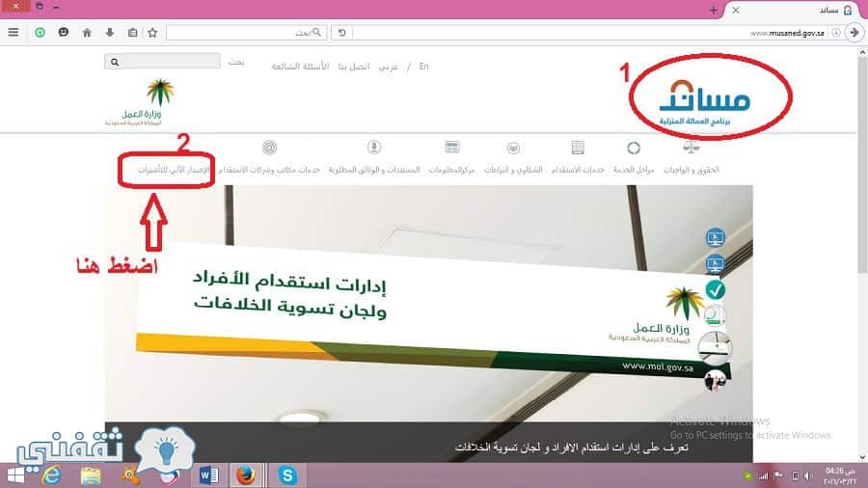Open خدمات مكاتب وشركات الاستقدام menu item
This screenshot has width=868, height=488.
click(x=269, y=170)
